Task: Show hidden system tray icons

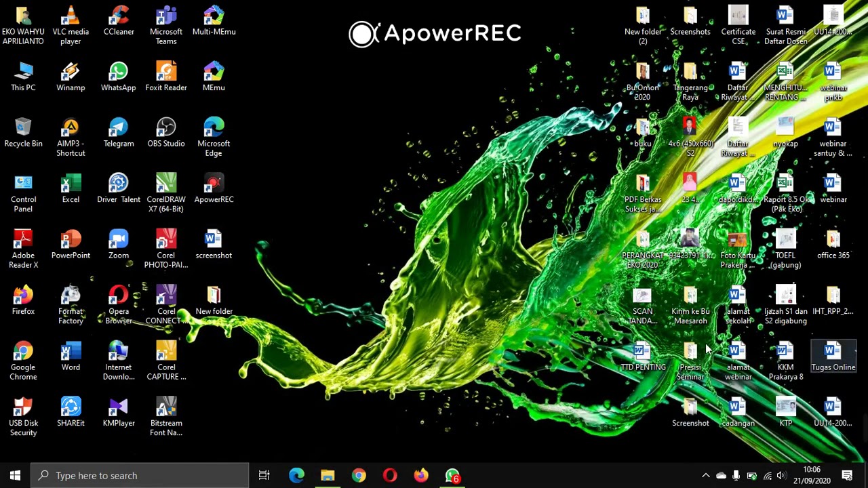Action: (x=705, y=476)
